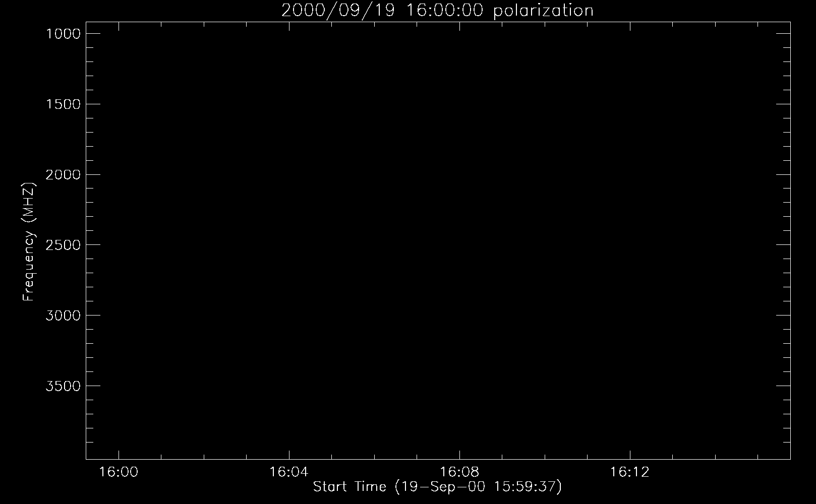Image resolution: width=816 pixels, height=504 pixels.
Task: Click the 3000 frequency tick label
Action: coord(63,316)
